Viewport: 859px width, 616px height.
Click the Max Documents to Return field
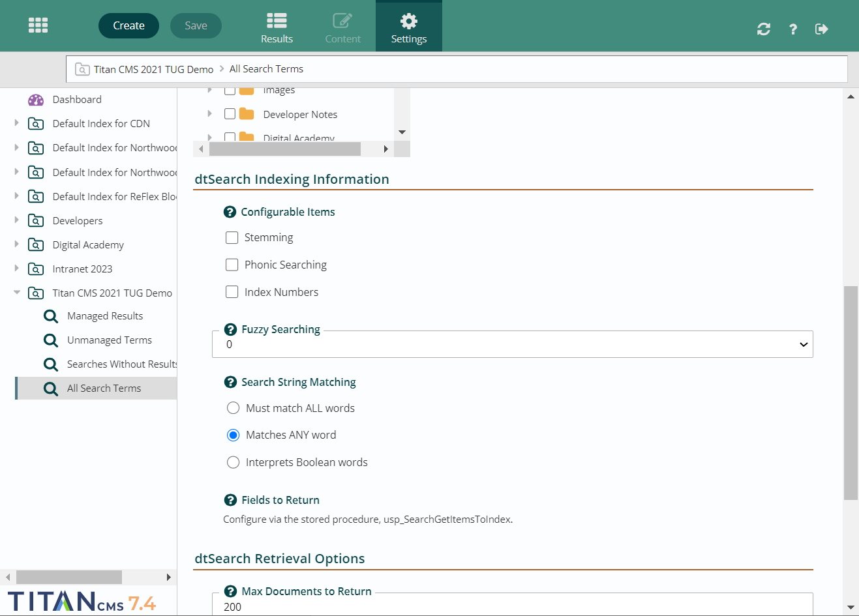tap(513, 605)
